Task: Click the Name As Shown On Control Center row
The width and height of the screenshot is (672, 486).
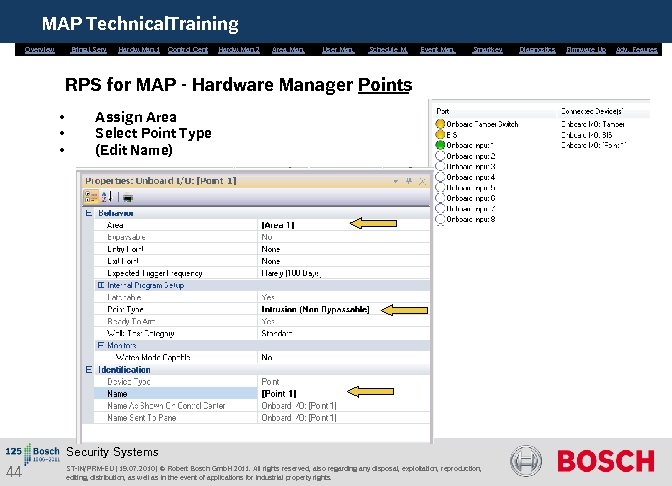Action: [x=261, y=405]
